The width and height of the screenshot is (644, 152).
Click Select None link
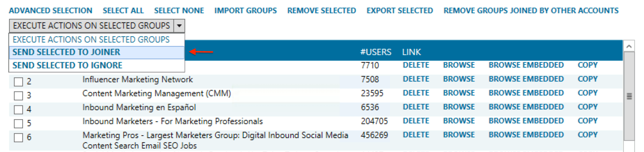179,11
